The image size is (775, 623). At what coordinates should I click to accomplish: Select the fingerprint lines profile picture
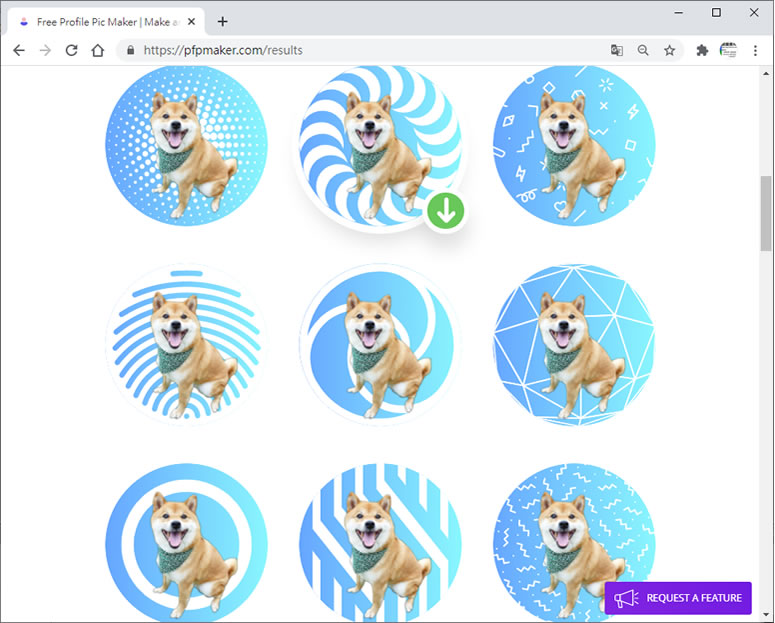click(x=186, y=345)
